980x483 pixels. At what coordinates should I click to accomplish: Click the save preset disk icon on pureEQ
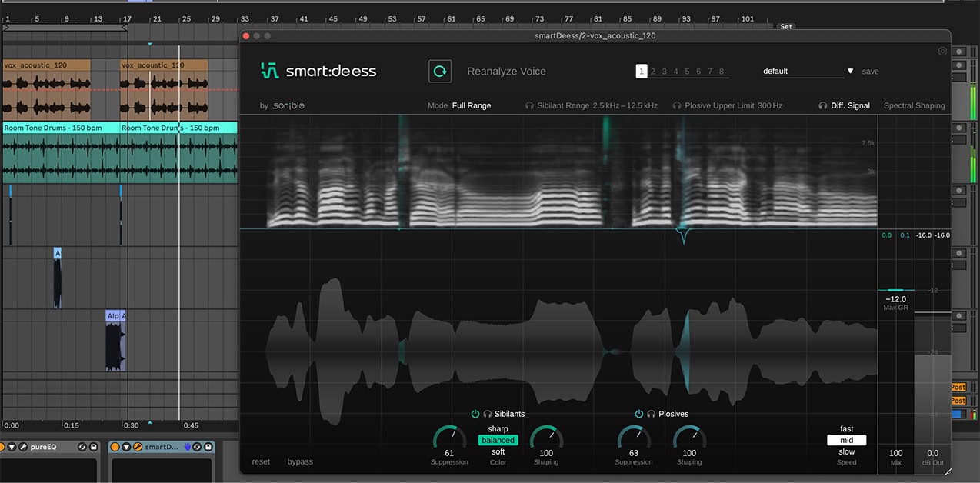93,447
